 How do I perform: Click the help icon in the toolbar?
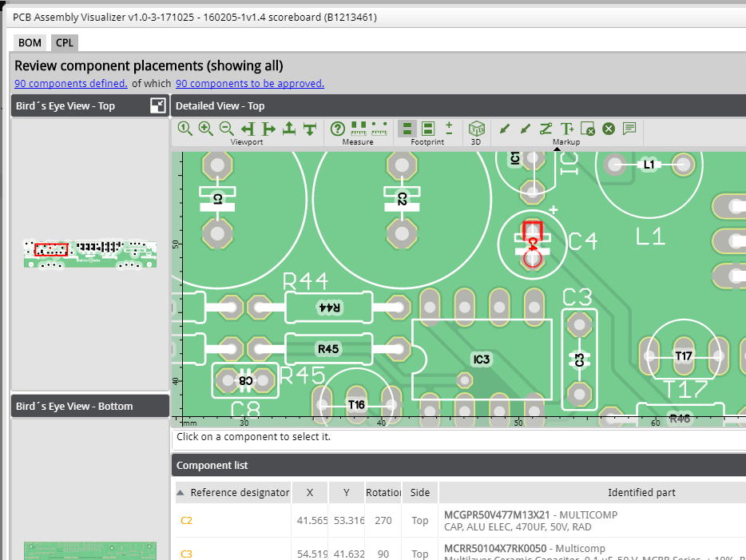(337, 128)
